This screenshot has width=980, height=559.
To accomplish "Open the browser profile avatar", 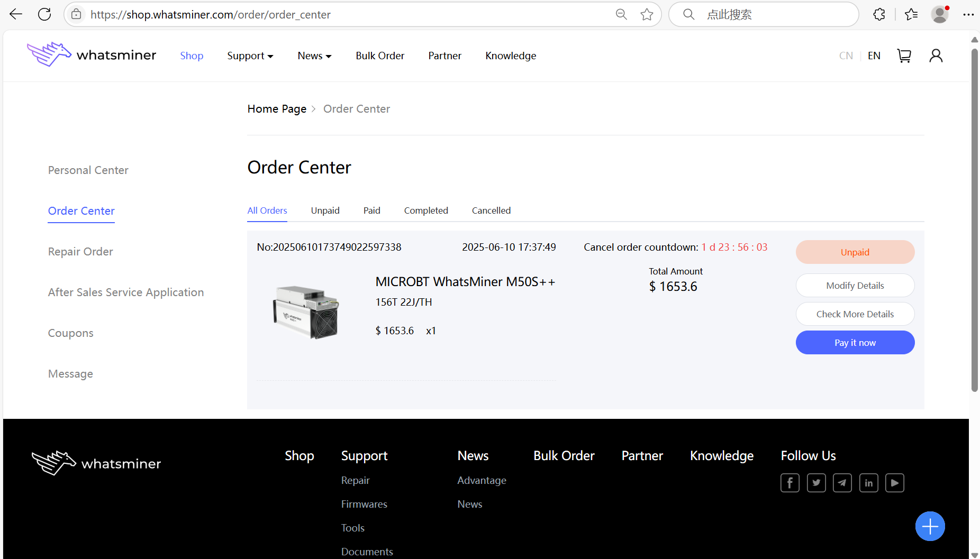I will click(x=940, y=14).
